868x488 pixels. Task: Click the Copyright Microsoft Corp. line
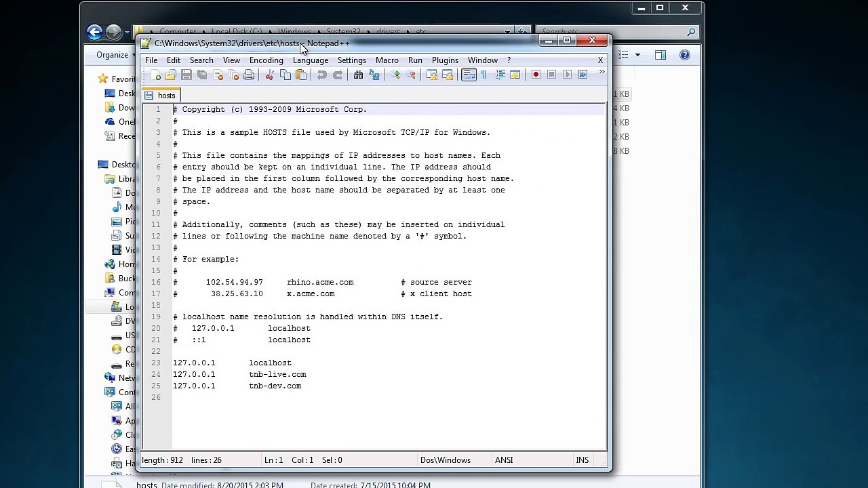(x=389, y=109)
